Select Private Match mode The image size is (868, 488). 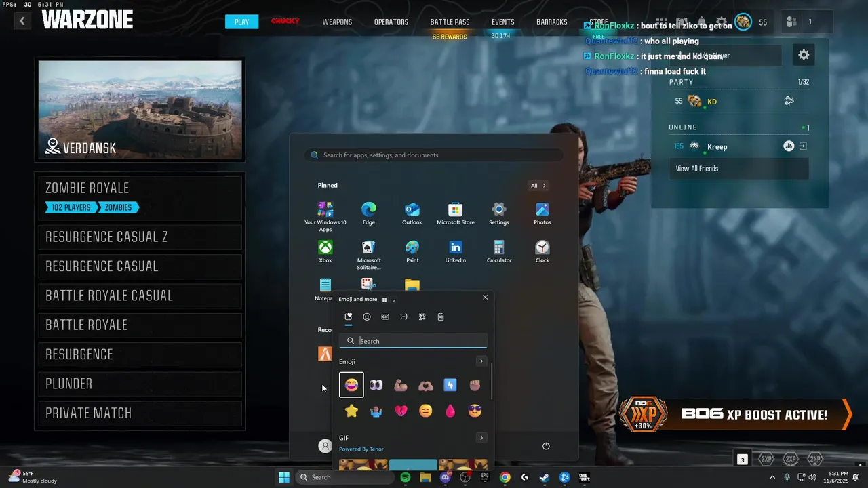tap(140, 413)
